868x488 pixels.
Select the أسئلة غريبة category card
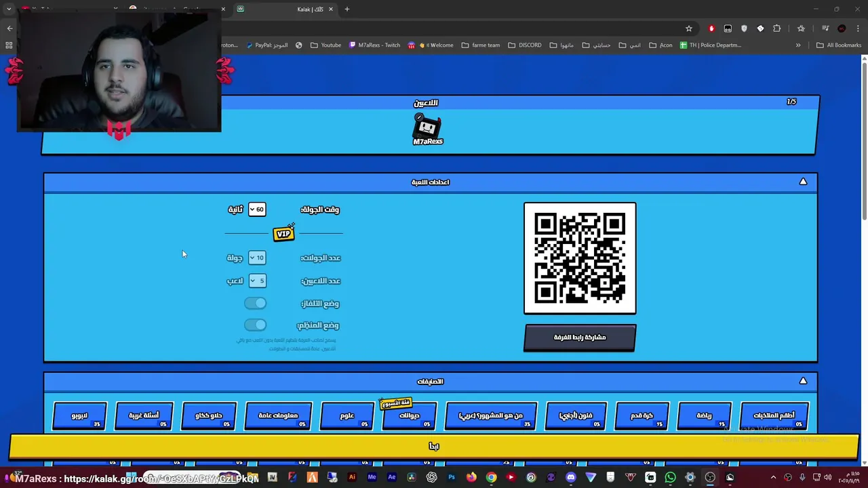[144, 415]
